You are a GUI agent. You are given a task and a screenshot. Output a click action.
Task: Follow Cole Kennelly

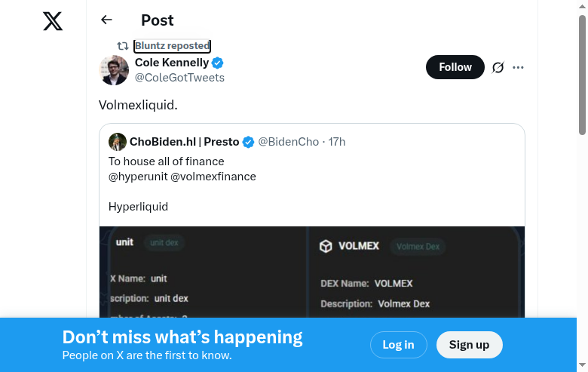click(x=455, y=67)
